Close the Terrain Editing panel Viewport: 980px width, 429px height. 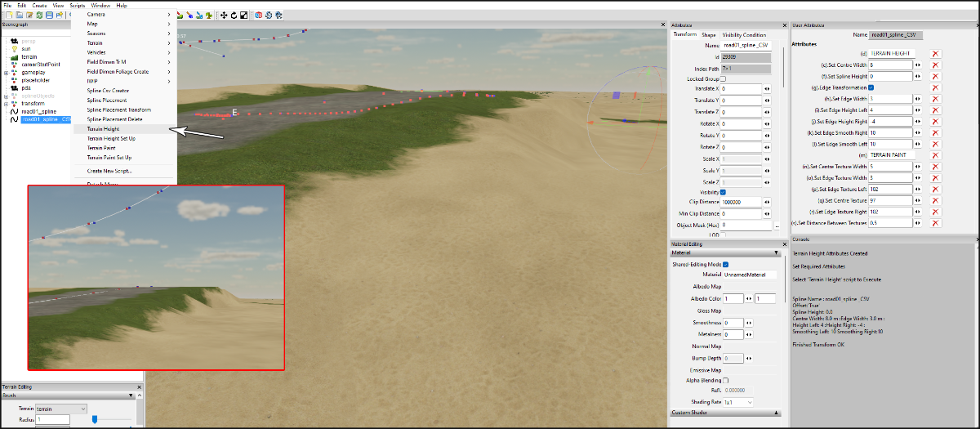tap(138, 387)
